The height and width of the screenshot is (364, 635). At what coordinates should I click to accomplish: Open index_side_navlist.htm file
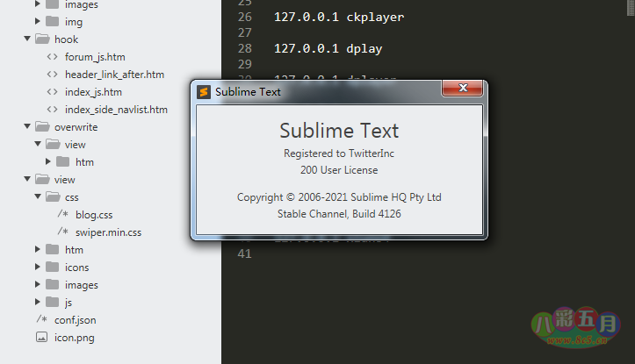click(116, 110)
